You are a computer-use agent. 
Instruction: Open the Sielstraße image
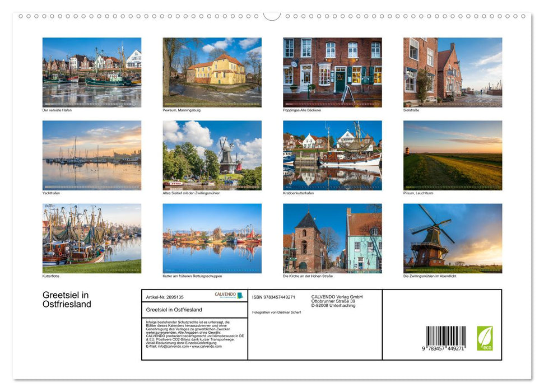453,72
